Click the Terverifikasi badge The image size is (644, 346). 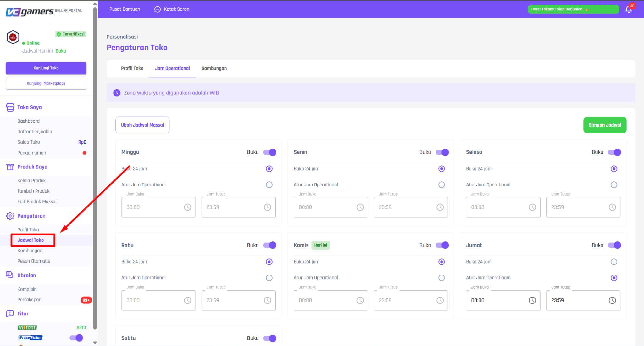point(71,34)
